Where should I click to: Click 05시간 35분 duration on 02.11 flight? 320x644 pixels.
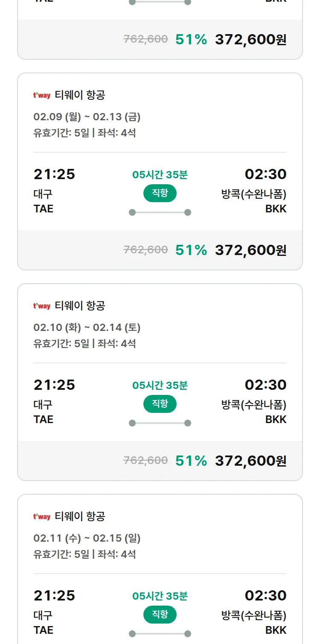pyautogui.click(x=160, y=596)
